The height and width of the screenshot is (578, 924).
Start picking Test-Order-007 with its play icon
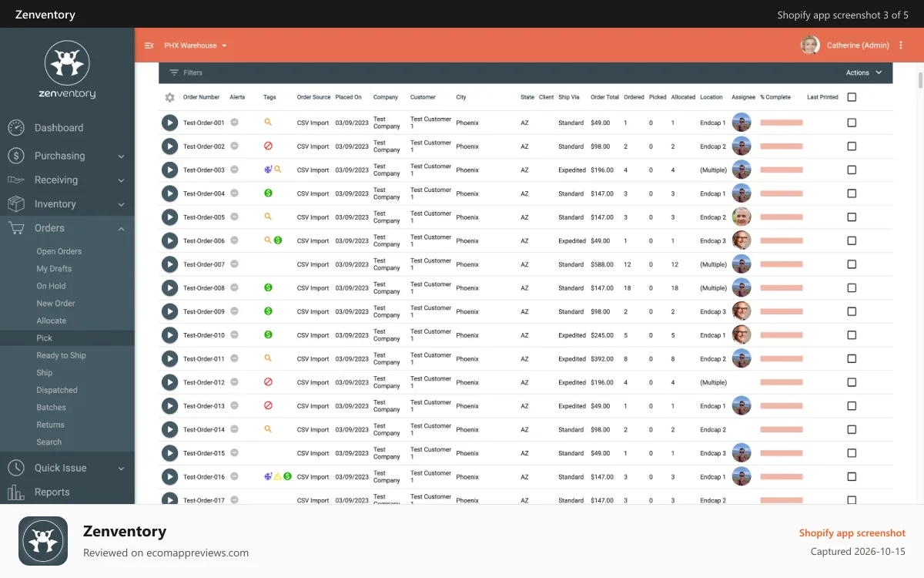[x=169, y=264]
